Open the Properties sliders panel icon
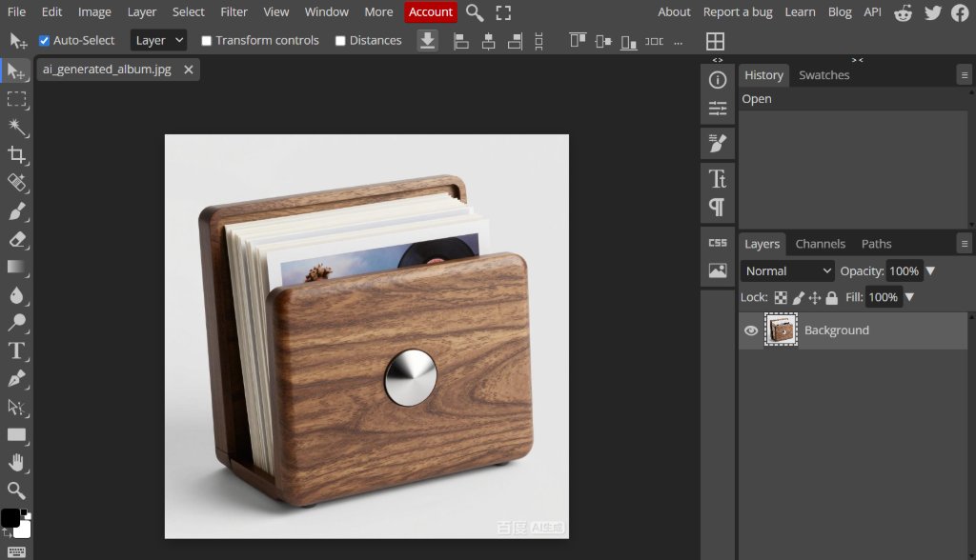 coord(717,109)
